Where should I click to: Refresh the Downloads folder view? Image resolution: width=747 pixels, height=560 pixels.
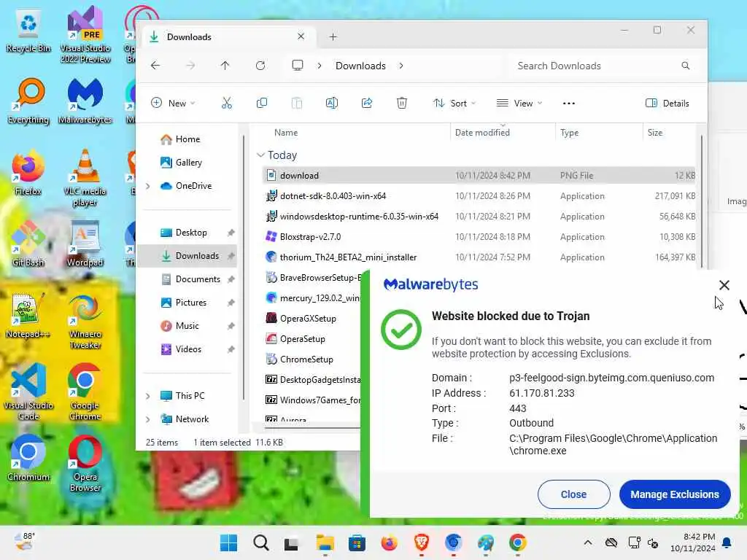pos(260,66)
